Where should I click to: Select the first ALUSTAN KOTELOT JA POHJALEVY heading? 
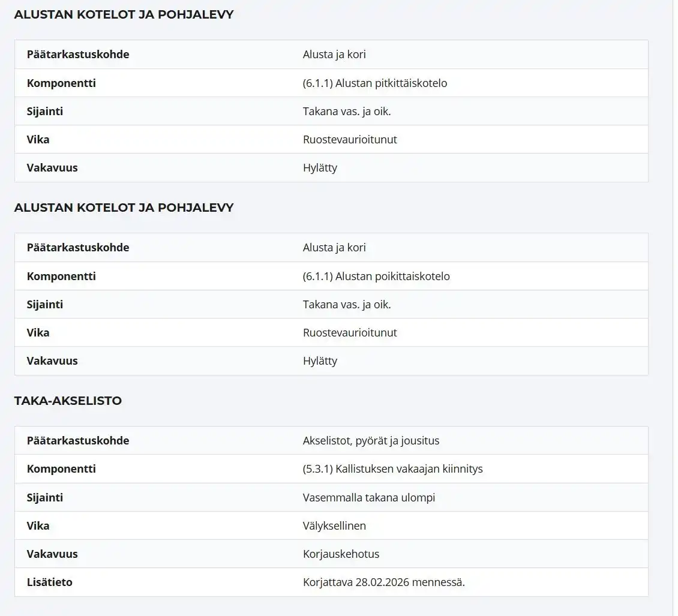click(124, 14)
